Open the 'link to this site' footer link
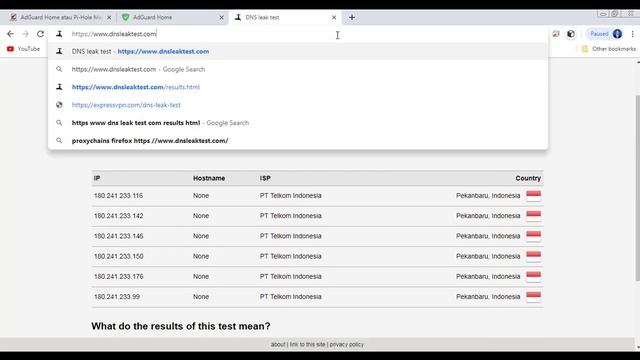The height and width of the screenshot is (360, 640). tap(307, 344)
